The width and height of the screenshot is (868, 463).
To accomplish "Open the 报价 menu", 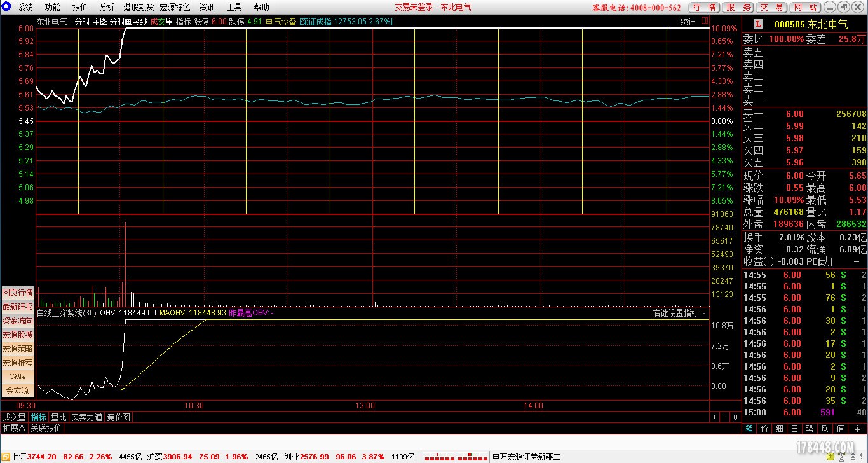I will tap(80, 8).
